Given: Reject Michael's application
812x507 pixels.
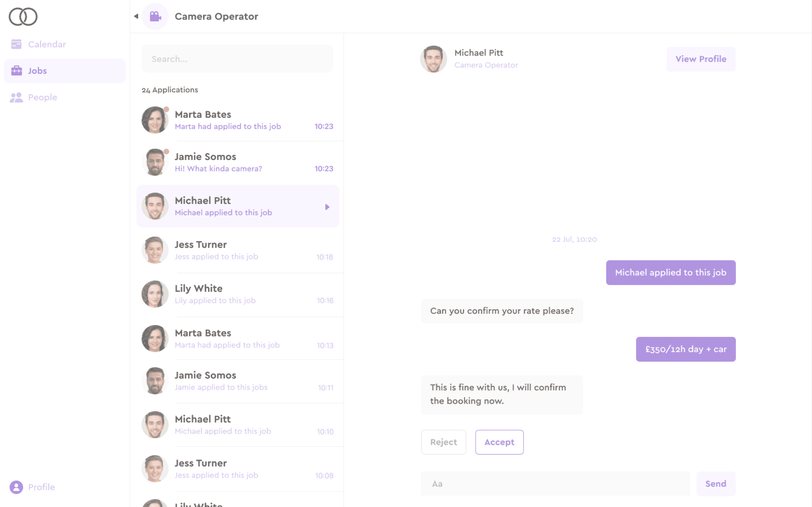Looking at the screenshot, I should pos(443,442).
